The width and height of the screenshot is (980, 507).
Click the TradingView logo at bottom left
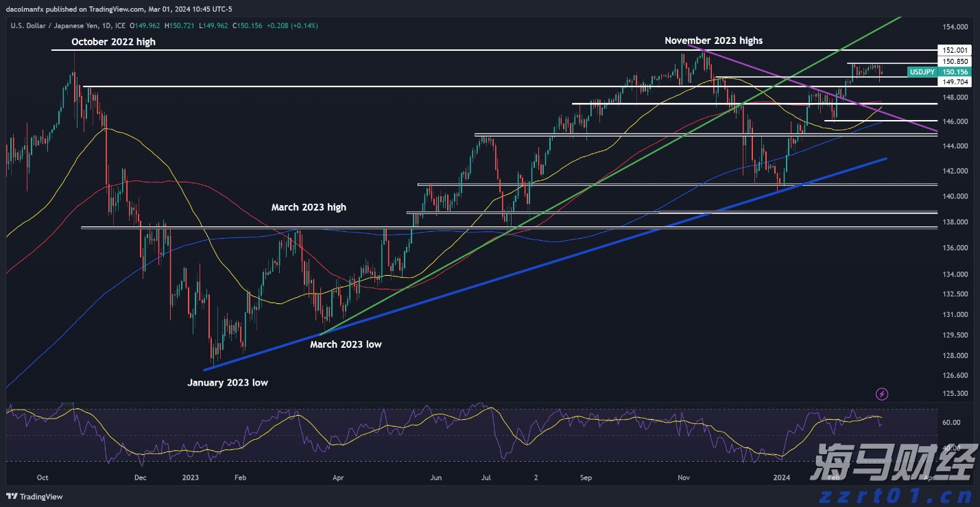tap(34, 496)
